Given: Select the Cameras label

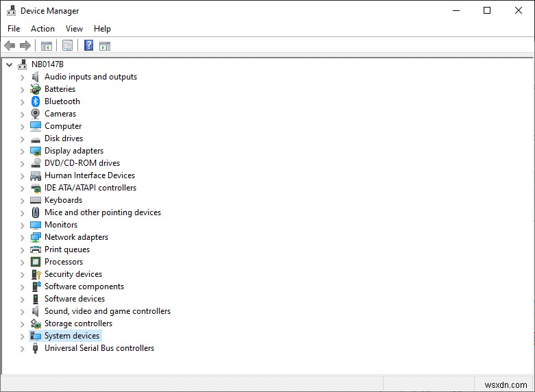Looking at the screenshot, I should [x=60, y=114].
